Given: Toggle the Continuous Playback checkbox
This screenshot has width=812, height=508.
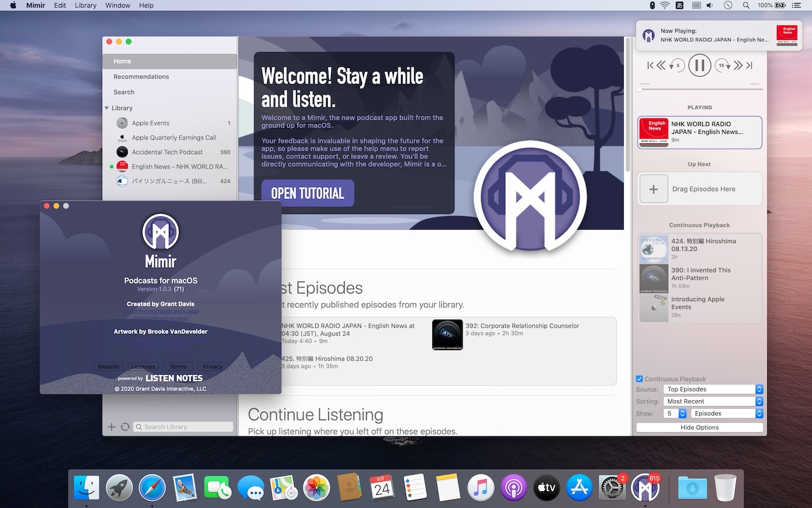Looking at the screenshot, I should [x=639, y=379].
